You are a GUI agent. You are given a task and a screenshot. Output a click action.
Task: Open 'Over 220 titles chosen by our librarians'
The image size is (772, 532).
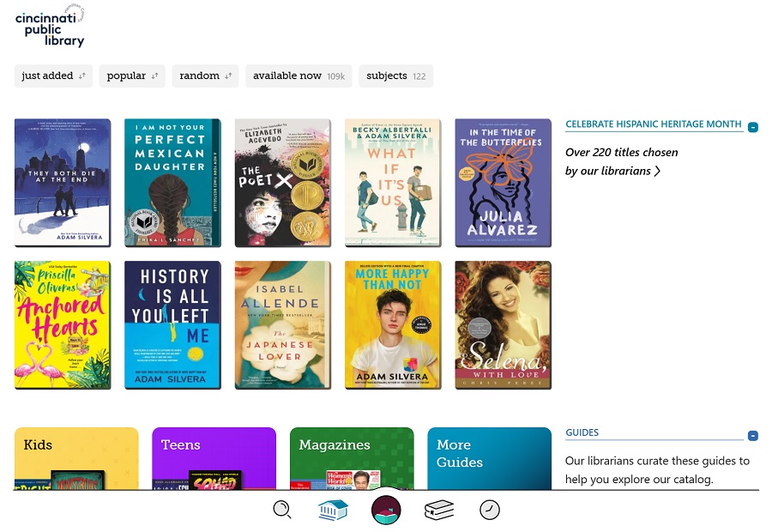[621, 161]
